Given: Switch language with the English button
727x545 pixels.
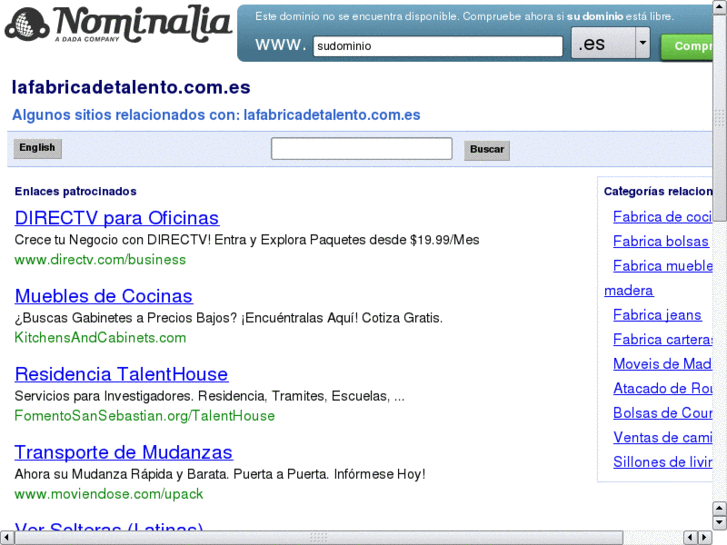Looking at the screenshot, I should 37,148.
